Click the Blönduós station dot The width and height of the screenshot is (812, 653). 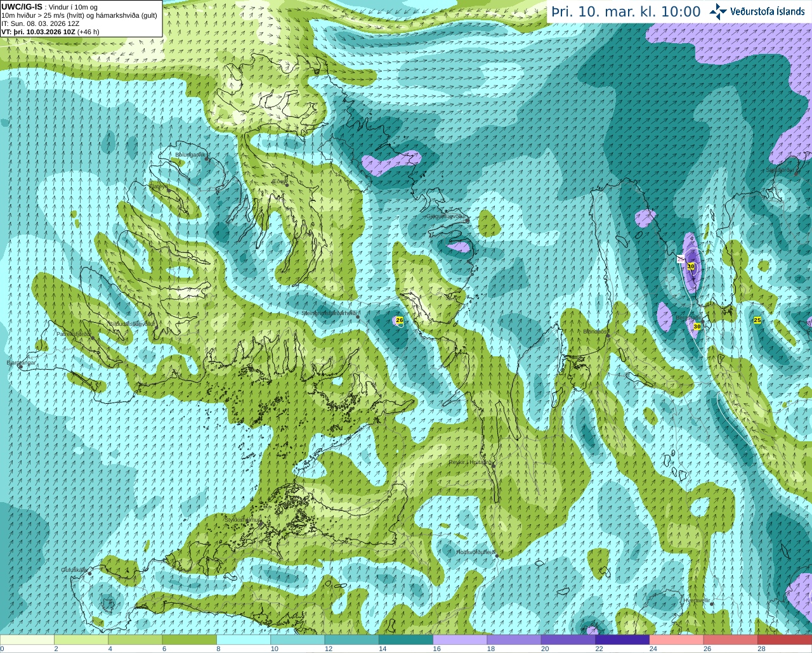click(608, 336)
